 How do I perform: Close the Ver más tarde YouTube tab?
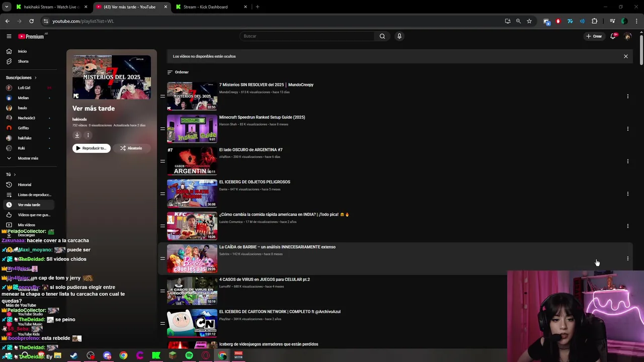tap(166, 7)
